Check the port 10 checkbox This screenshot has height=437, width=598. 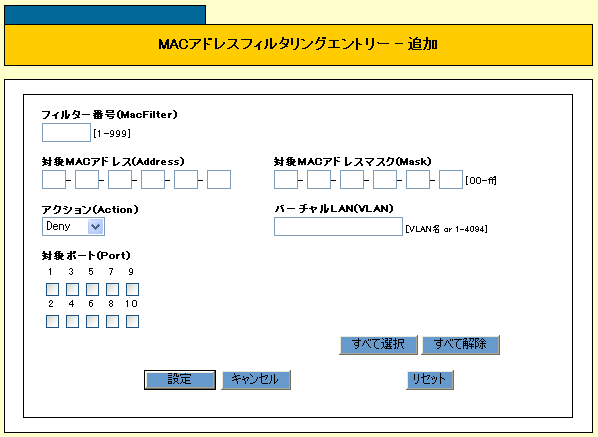(x=132, y=321)
